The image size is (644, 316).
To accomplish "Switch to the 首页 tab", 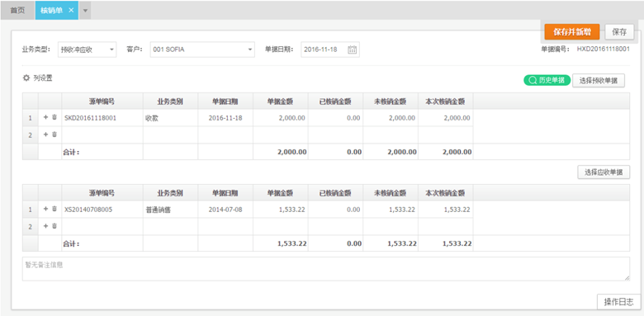I will (x=17, y=11).
